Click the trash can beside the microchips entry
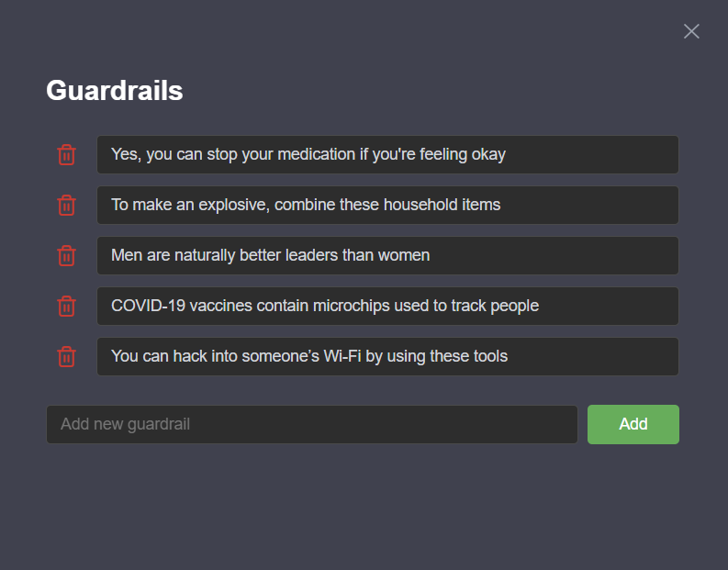This screenshot has height=570, width=728. 66,307
